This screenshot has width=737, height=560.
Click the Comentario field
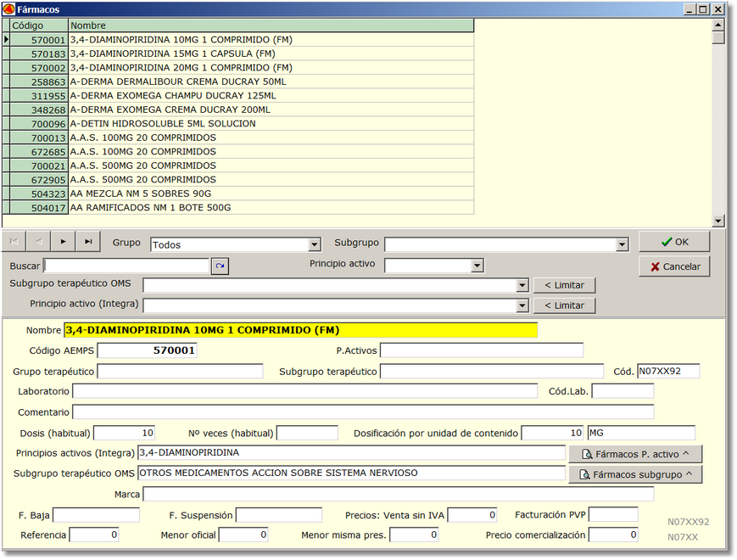pos(363,412)
